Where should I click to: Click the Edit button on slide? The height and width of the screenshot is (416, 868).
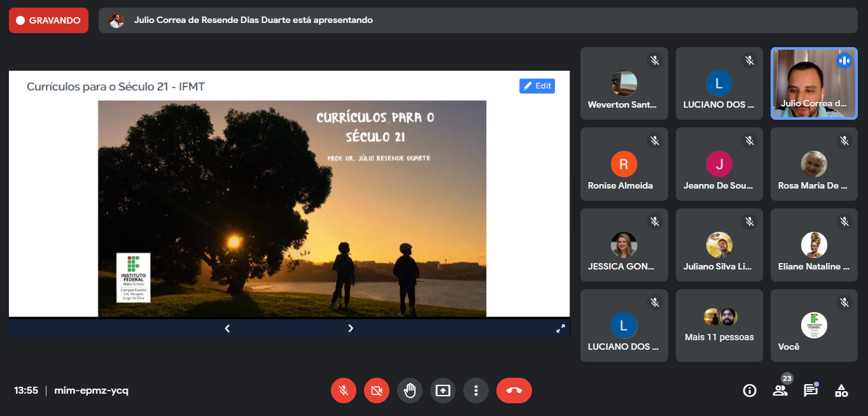point(537,86)
